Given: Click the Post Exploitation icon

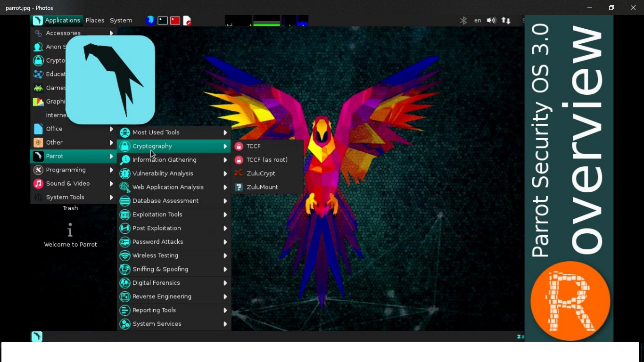Looking at the screenshot, I should click(x=125, y=228).
